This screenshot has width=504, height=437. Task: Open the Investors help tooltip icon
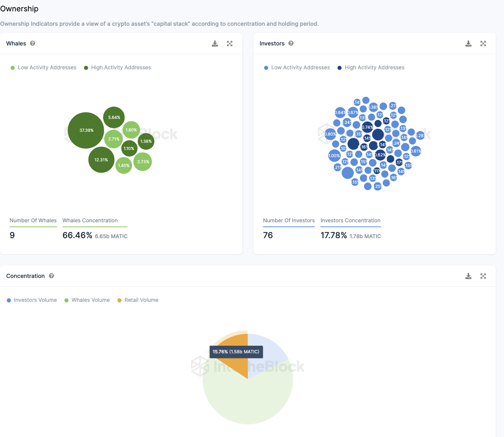coord(291,43)
